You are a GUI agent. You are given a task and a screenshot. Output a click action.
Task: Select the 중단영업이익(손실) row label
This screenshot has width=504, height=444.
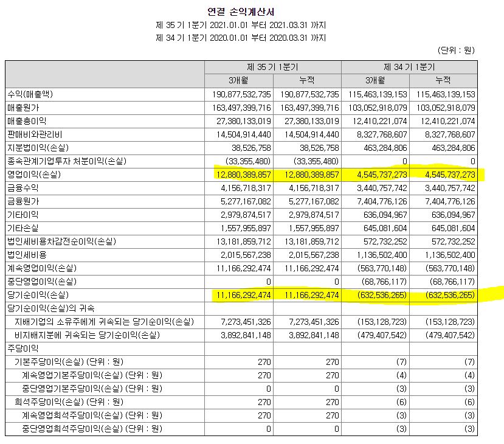[42, 282]
